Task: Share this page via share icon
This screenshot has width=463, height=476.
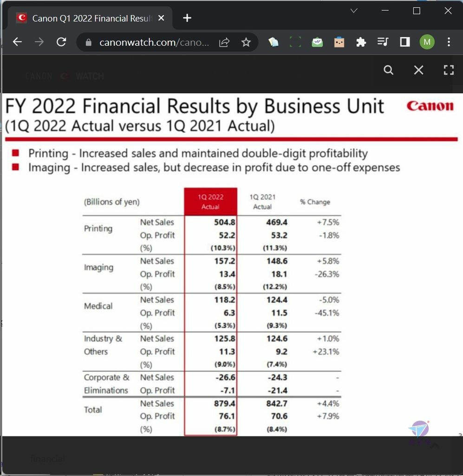Action: [224, 42]
